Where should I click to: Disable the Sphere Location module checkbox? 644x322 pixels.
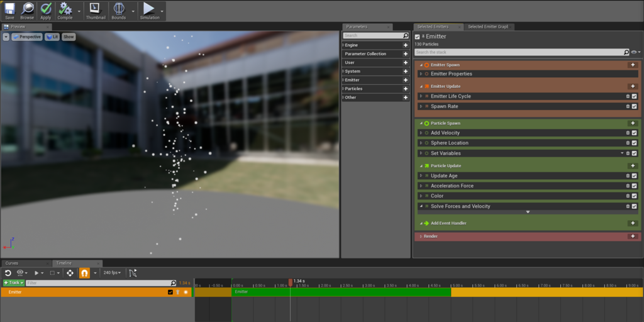[634, 143]
